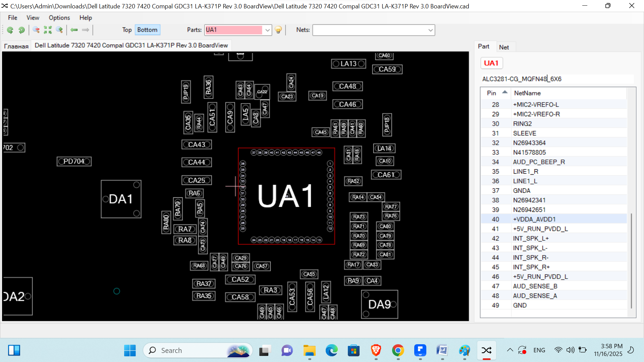Viewport: 644px width, 362px height.
Task: Click the red UA1 part button
Action: pyautogui.click(x=491, y=63)
